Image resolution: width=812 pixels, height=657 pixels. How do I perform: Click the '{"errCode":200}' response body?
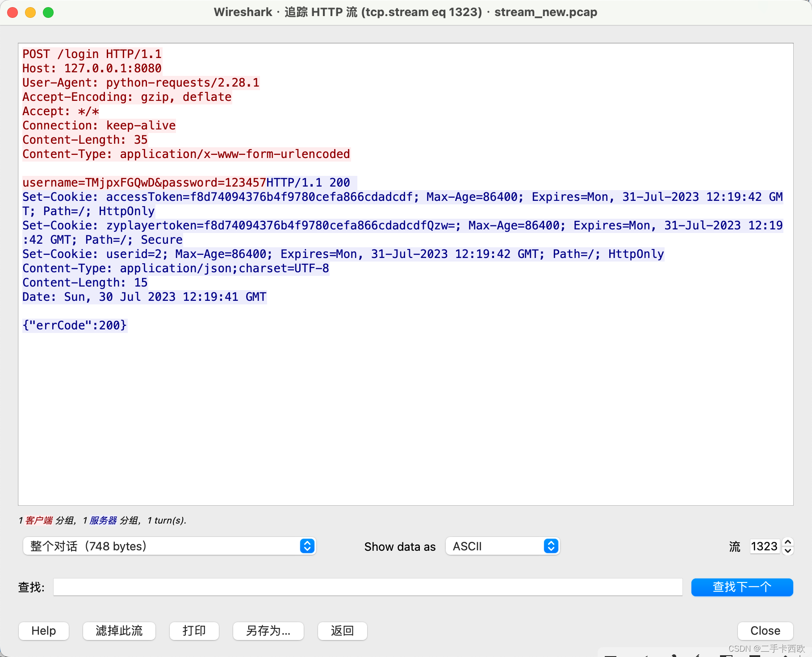click(x=75, y=325)
